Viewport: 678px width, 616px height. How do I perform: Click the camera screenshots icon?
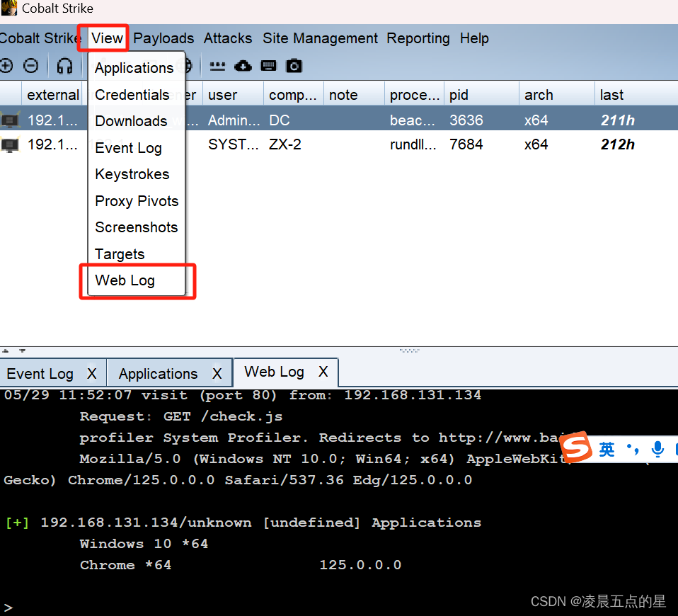[294, 66]
